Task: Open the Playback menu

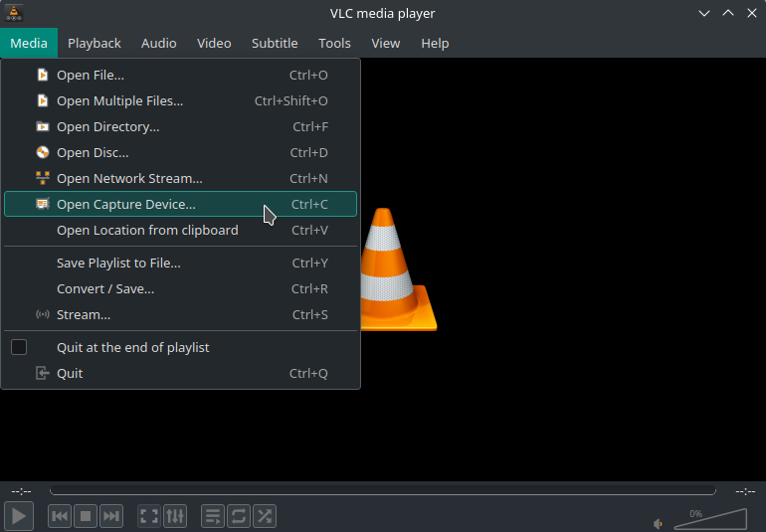Action: (95, 43)
